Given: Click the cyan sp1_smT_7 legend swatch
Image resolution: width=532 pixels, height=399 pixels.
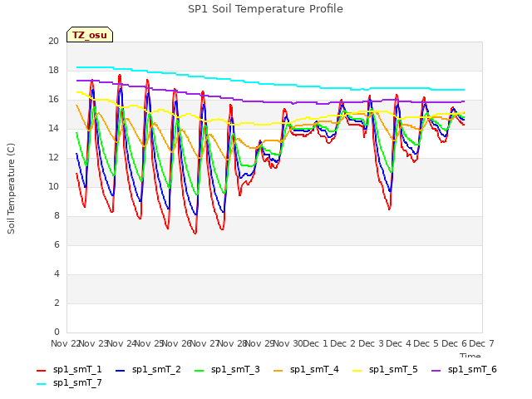Looking at the screenshot, I should [x=41, y=384].
